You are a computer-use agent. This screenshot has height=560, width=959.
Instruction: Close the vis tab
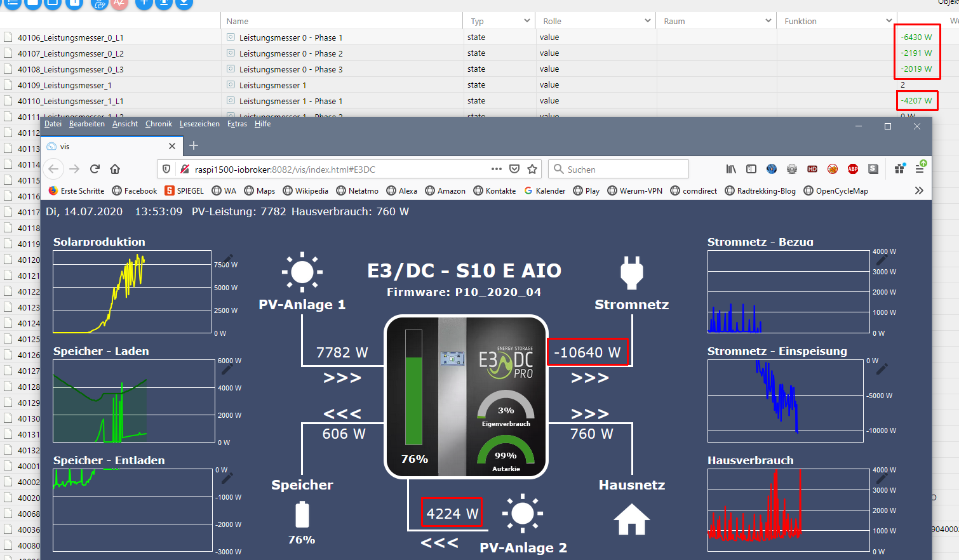click(172, 146)
